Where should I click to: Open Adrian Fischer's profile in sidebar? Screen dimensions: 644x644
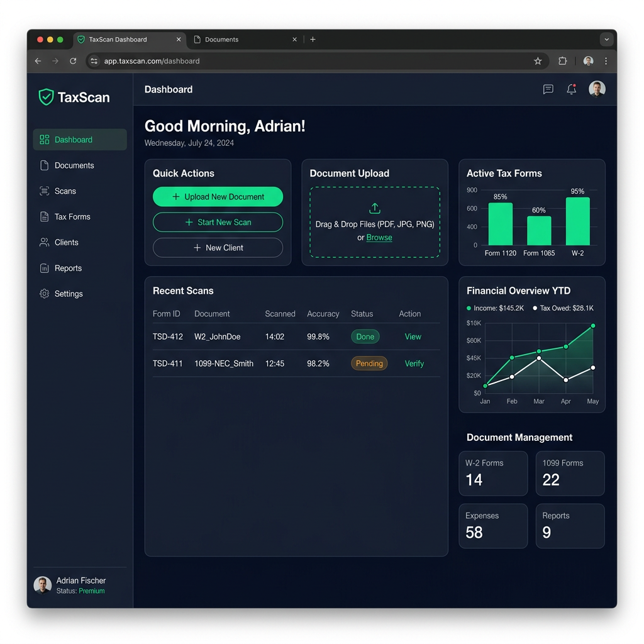coord(80,586)
